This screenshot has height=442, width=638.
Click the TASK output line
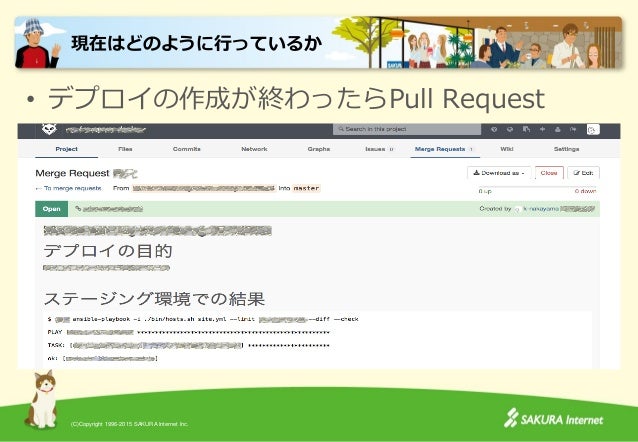pyautogui.click(x=188, y=346)
